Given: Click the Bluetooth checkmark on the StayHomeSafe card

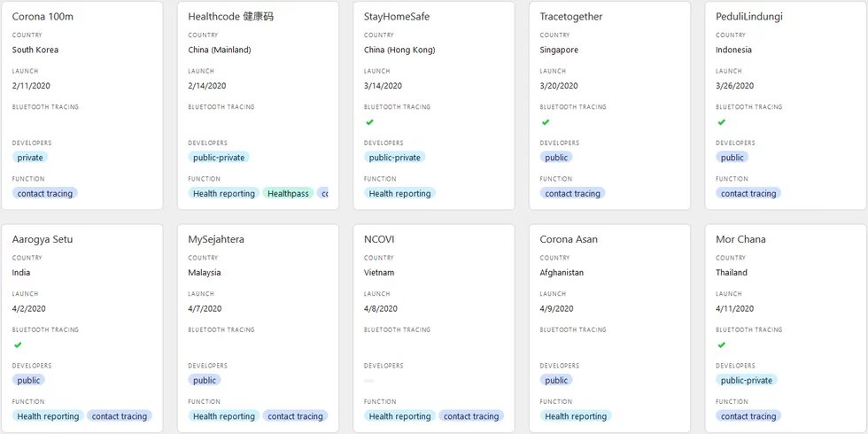Looking at the screenshot, I should click(x=370, y=122).
